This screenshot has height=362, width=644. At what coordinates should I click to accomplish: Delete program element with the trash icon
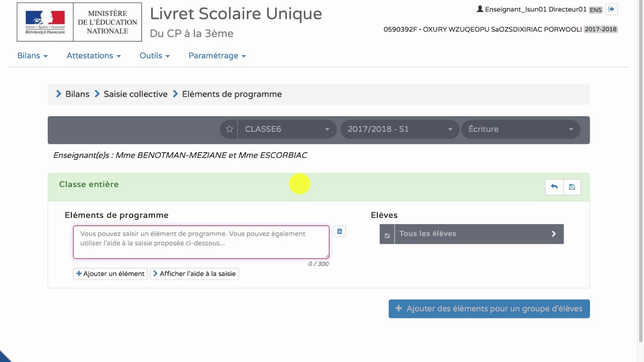point(340,231)
